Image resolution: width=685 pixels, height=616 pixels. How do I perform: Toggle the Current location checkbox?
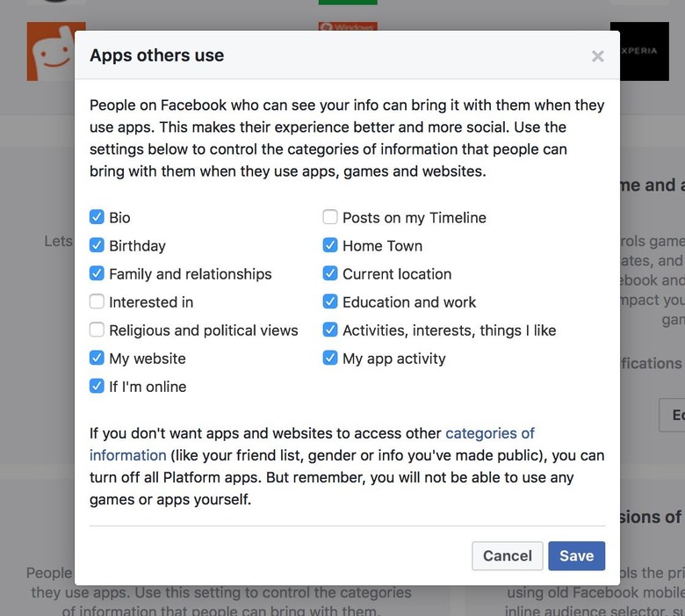(x=330, y=274)
